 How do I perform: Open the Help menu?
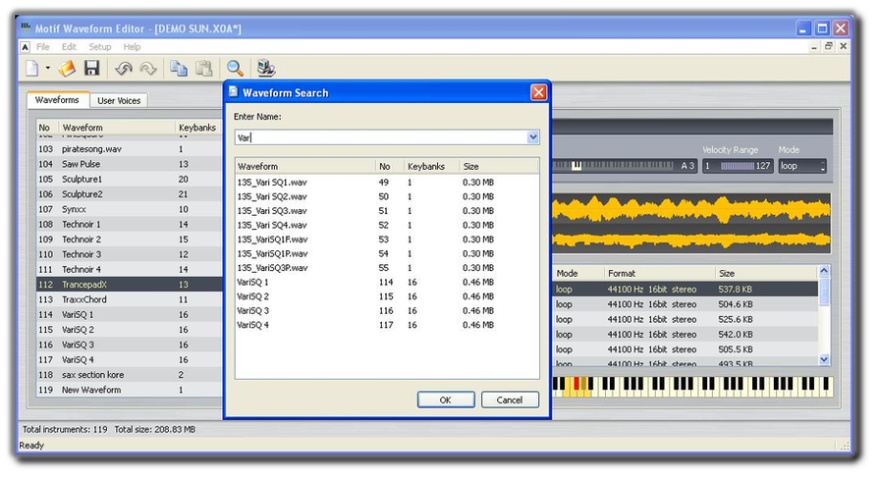pyautogui.click(x=132, y=47)
